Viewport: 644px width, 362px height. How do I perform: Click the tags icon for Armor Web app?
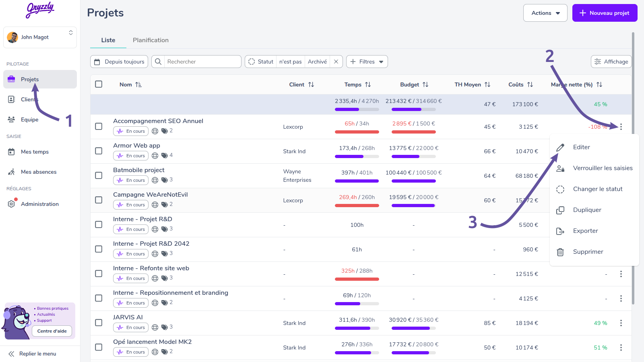coord(165,155)
